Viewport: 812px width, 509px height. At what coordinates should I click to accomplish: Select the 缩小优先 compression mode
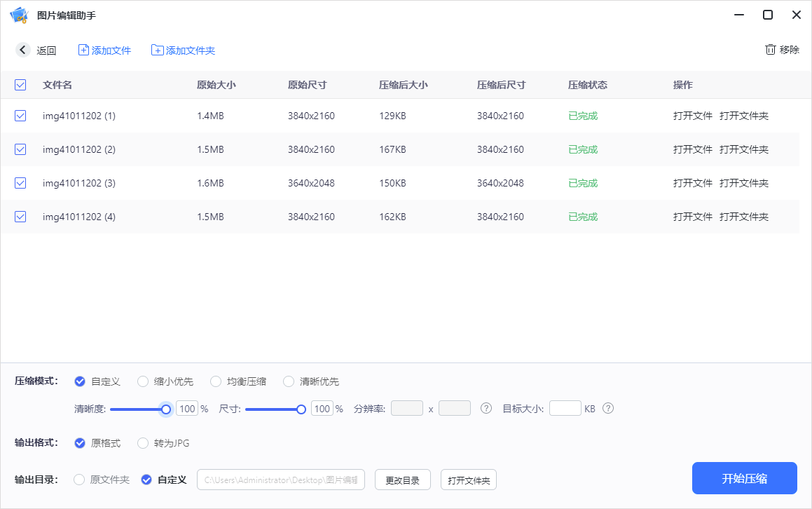click(143, 381)
